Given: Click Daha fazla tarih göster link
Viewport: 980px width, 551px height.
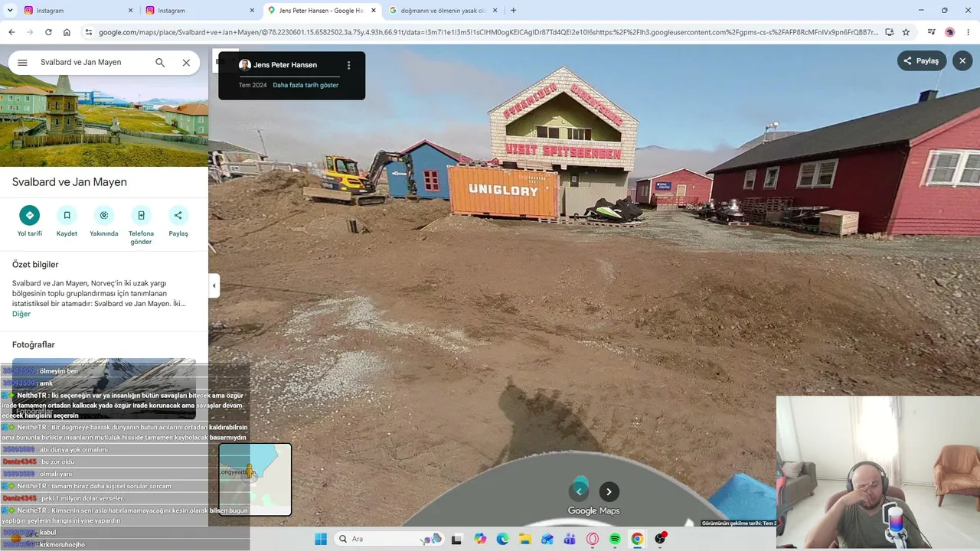Looking at the screenshot, I should point(305,85).
